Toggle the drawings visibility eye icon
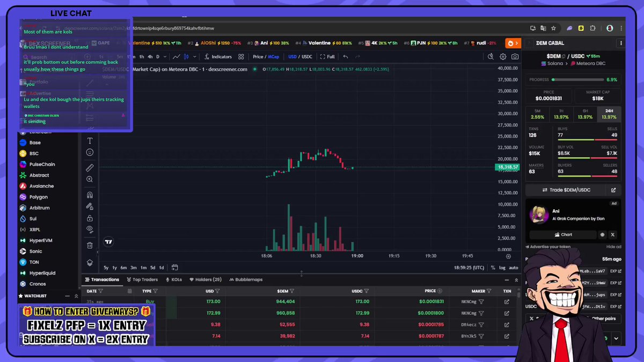This screenshot has width=644, height=362. (90, 229)
